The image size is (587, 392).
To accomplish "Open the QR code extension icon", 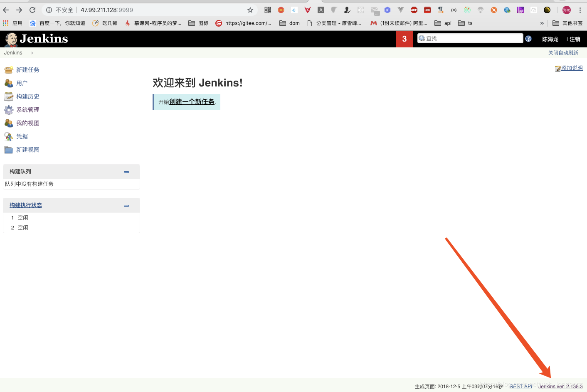I will [268, 10].
